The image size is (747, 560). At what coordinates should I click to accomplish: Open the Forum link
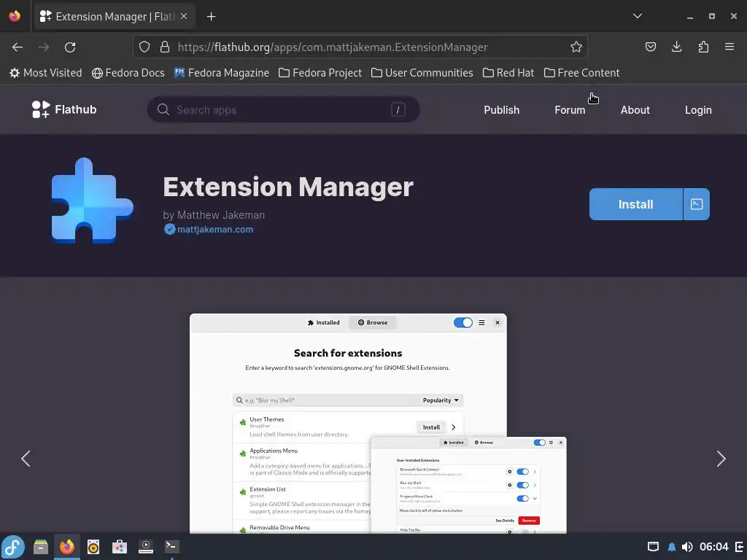coord(570,110)
